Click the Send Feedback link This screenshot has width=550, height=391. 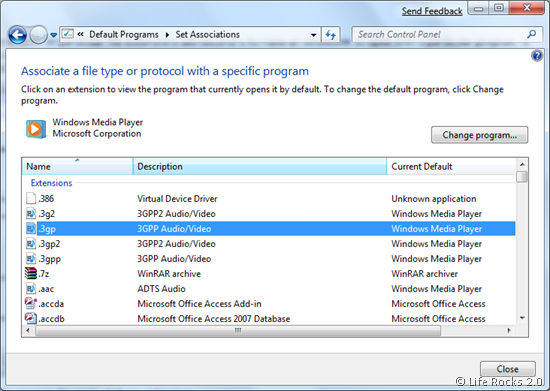[432, 11]
